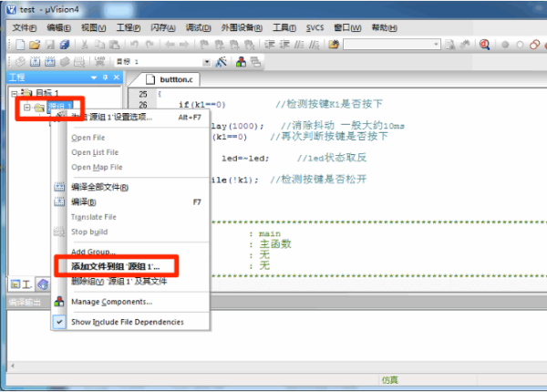Viewport: 547px width, 392px height.
Task: Navigate forward with the right arrow icon
Action: tap(184, 45)
